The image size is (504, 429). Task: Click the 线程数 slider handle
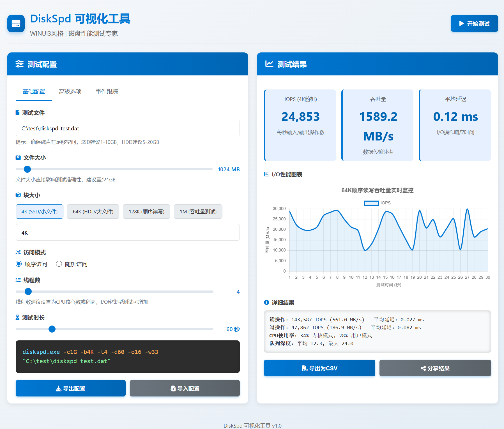pyautogui.click(x=28, y=292)
